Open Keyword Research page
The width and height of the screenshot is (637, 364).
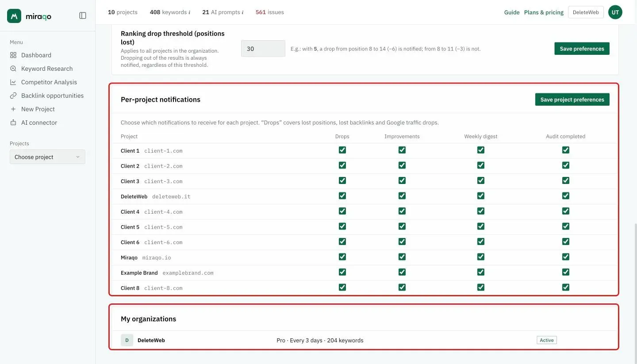[x=47, y=69]
